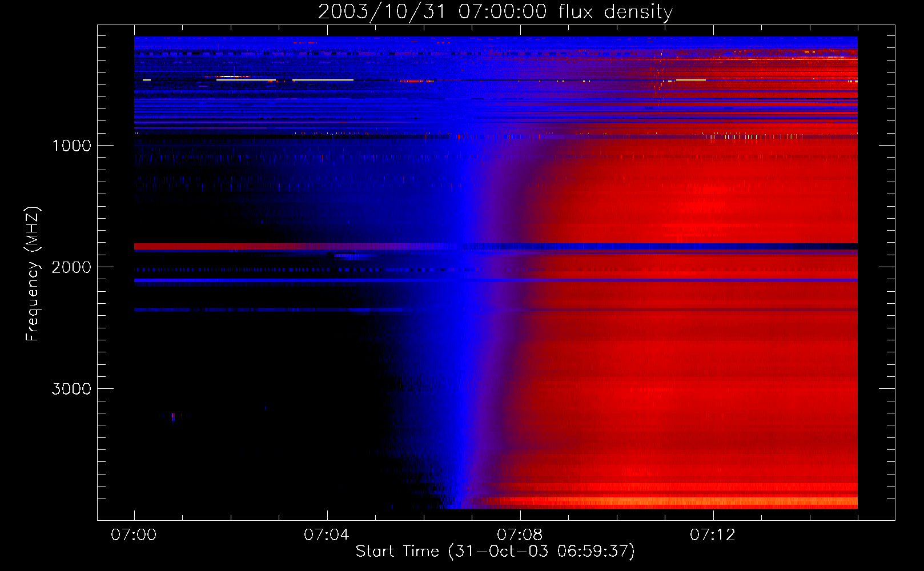Click the plot title '2003/10/31 07:00:00 flux density'

(x=495, y=12)
